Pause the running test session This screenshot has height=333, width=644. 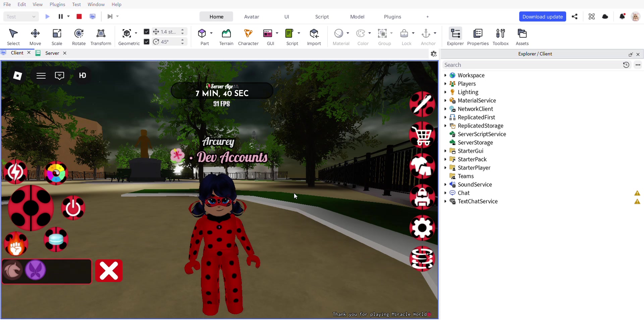click(61, 16)
